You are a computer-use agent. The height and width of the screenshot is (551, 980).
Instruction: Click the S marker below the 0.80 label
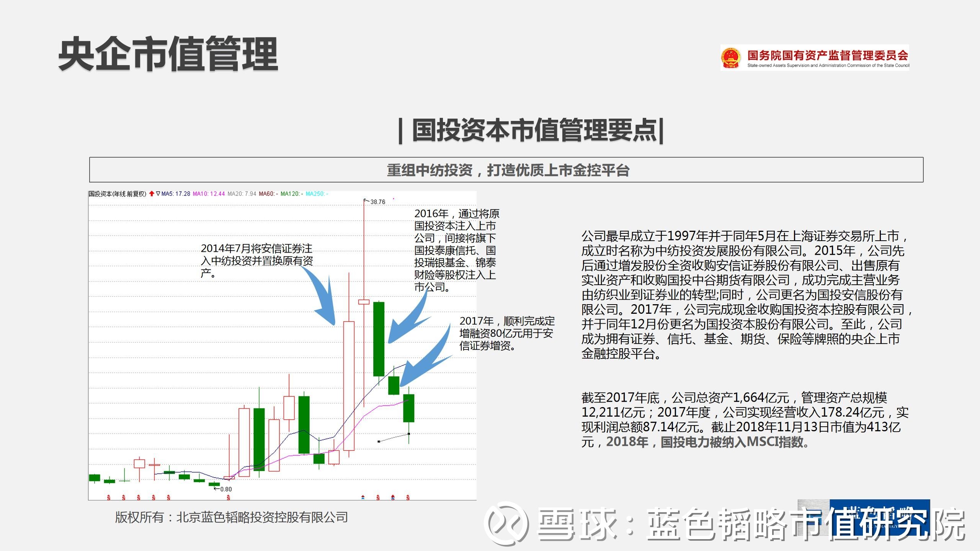click(x=229, y=498)
